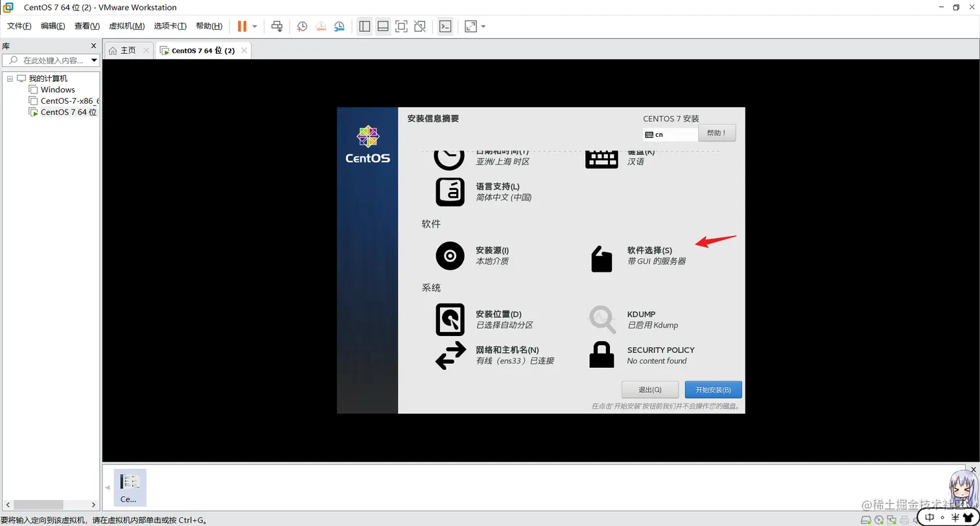
Task: Open the 帮助(H) menu
Action: [209, 26]
